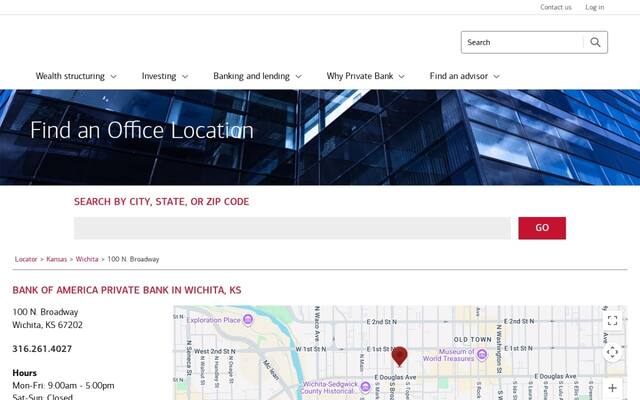Click the 100 N. Broadway breadcrumb text
The width and height of the screenshot is (640, 400).
[133, 259]
